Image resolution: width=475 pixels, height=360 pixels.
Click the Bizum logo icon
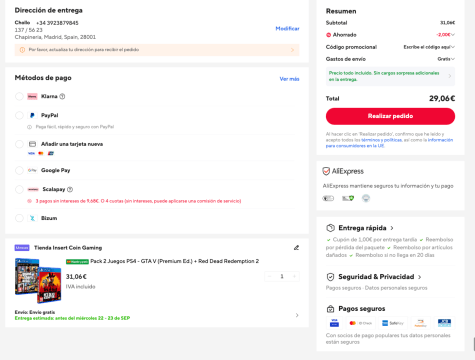pyautogui.click(x=32, y=218)
